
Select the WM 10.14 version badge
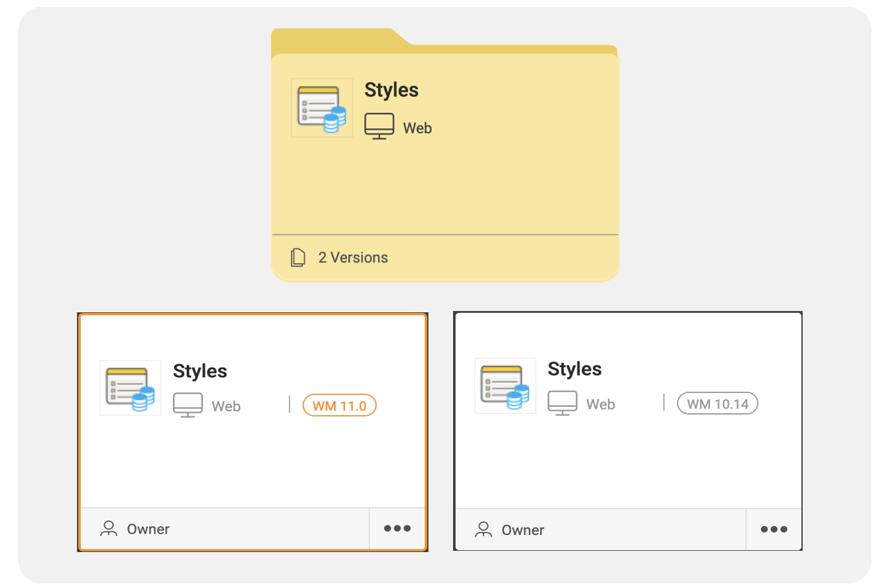pos(717,403)
